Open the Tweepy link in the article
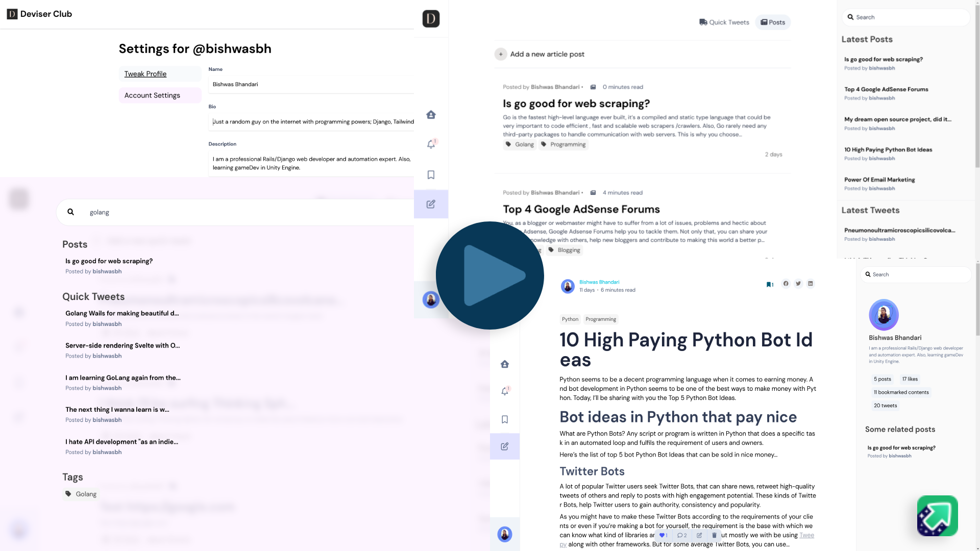The height and width of the screenshot is (551, 980). [806, 535]
